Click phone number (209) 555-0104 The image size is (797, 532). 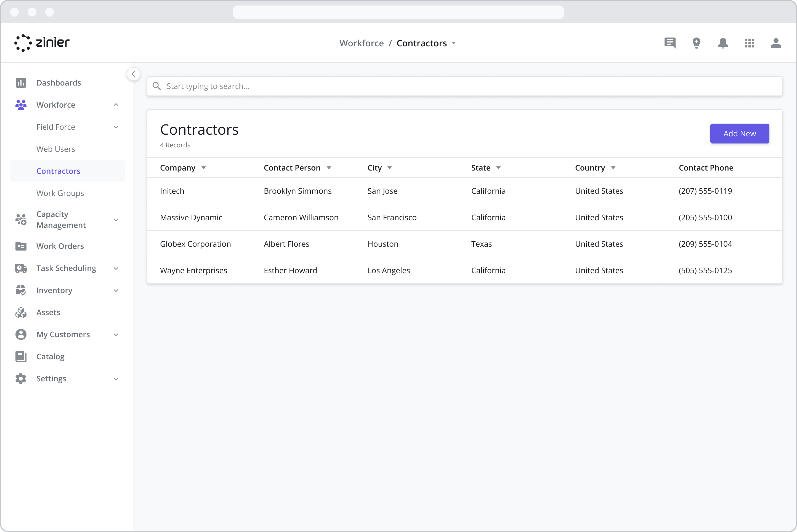[x=705, y=244]
